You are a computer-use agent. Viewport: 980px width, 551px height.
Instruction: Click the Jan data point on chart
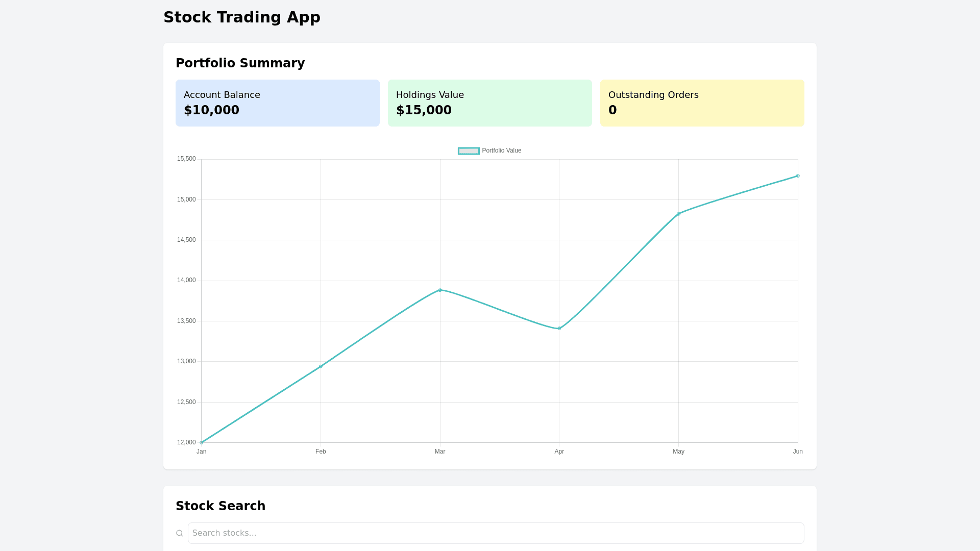(x=202, y=442)
